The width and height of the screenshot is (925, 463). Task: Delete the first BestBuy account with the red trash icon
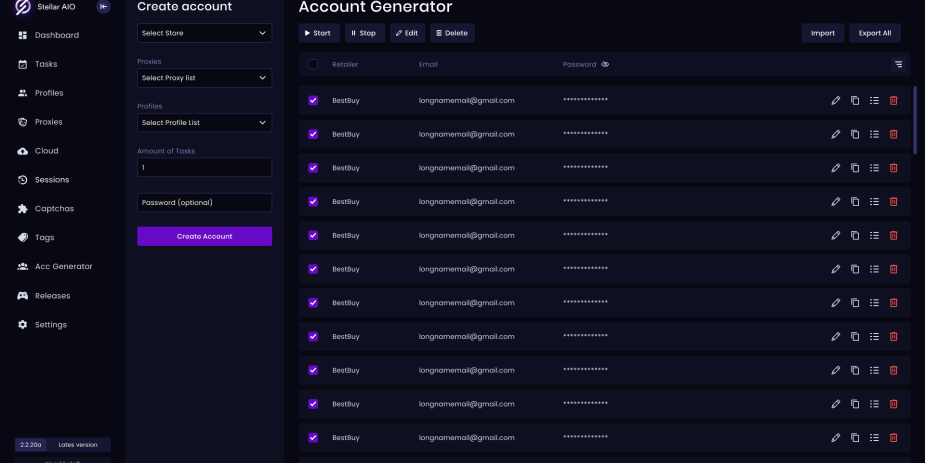coord(894,100)
